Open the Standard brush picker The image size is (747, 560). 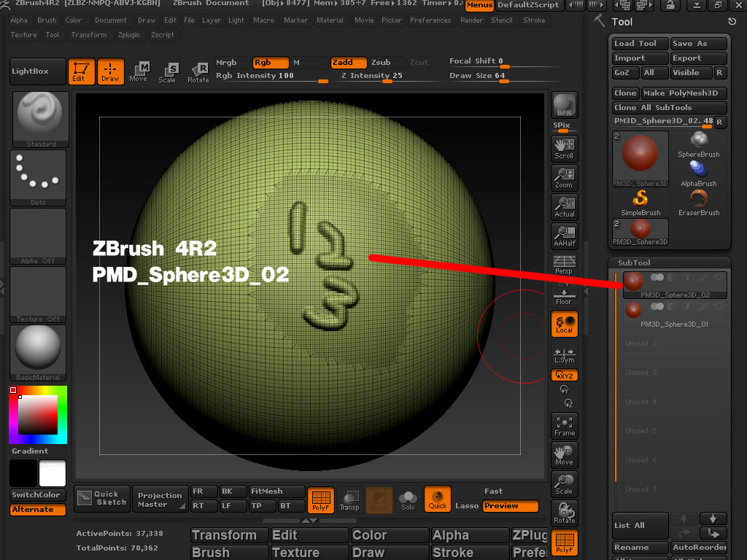[39, 120]
